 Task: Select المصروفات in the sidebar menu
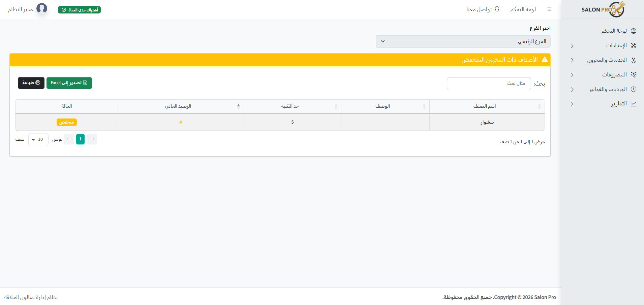615,74
